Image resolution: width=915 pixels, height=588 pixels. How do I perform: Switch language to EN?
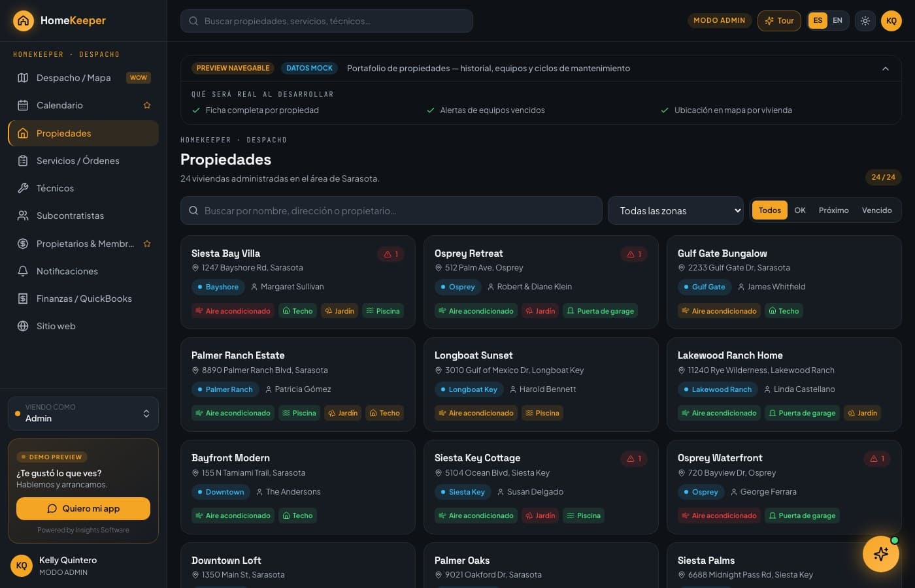(837, 20)
